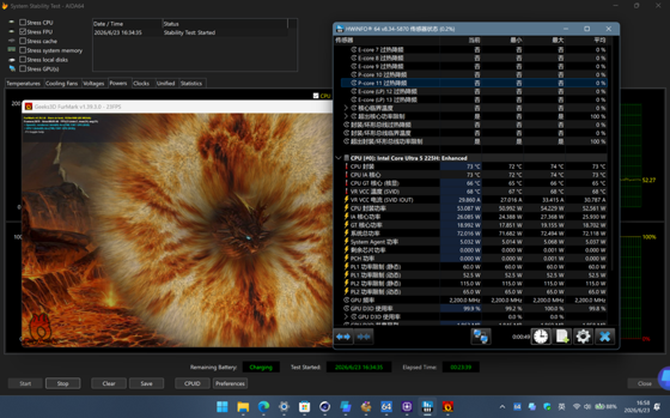Open HWiNFO sensor settings gear
670x418 pixels.
pos(583,337)
